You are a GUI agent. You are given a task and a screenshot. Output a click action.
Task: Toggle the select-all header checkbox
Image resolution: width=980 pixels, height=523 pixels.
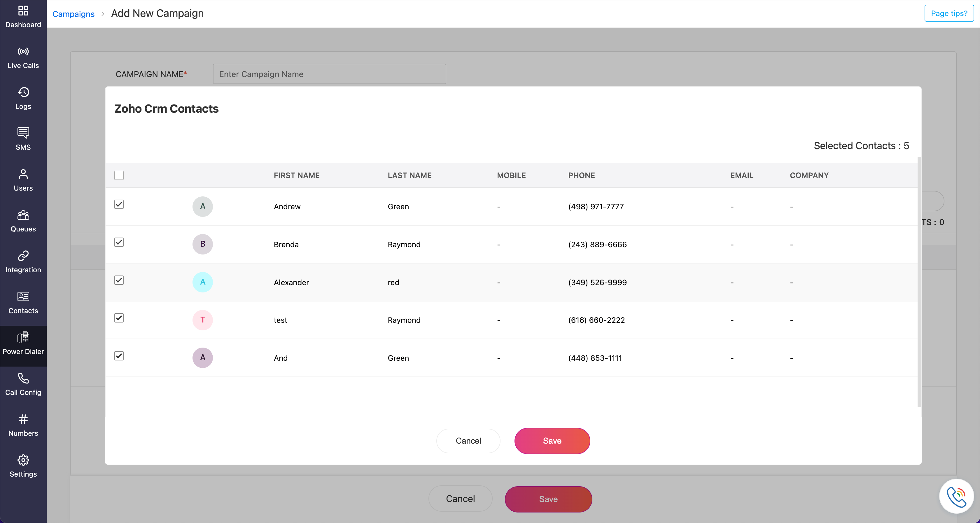pyautogui.click(x=119, y=175)
